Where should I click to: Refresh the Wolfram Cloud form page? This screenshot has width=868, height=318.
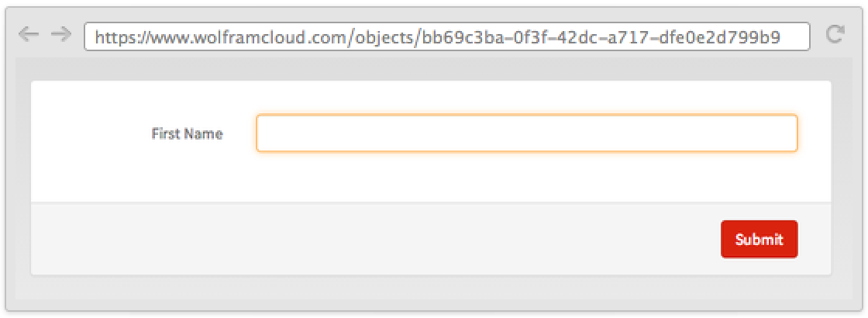(x=835, y=34)
